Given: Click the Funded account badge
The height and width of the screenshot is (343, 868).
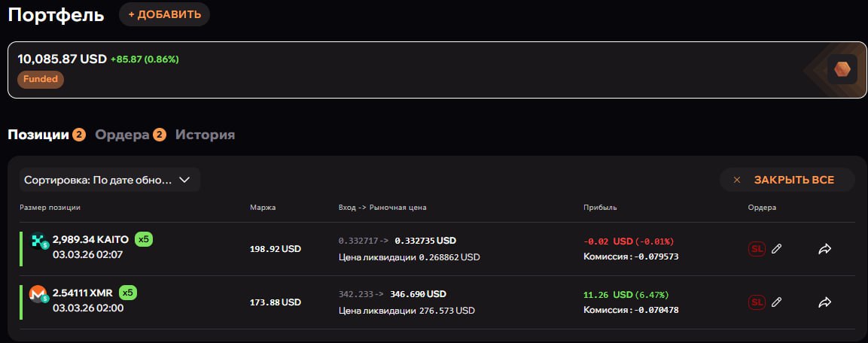Looking at the screenshot, I should coord(41,79).
